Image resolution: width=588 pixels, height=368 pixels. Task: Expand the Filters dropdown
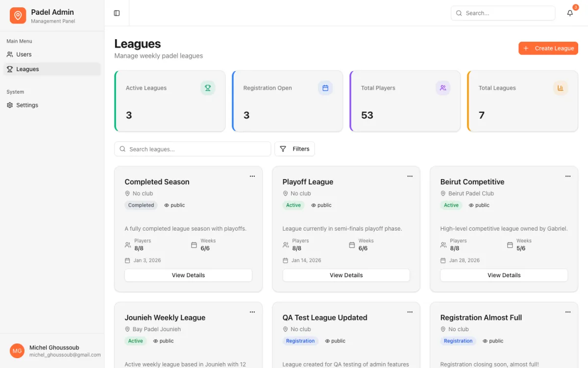[x=294, y=149]
